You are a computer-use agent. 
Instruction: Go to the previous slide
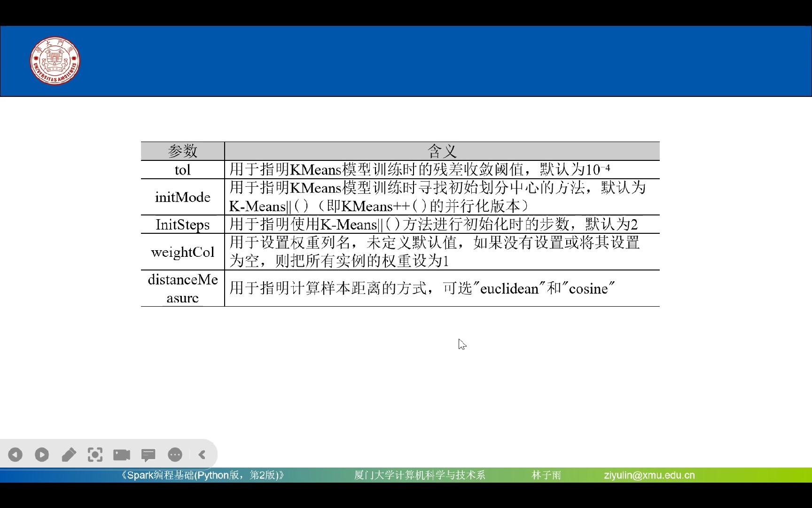point(15,454)
